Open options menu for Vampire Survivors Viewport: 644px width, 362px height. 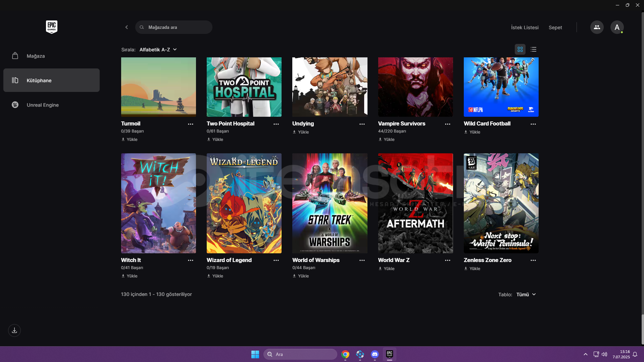click(448, 124)
